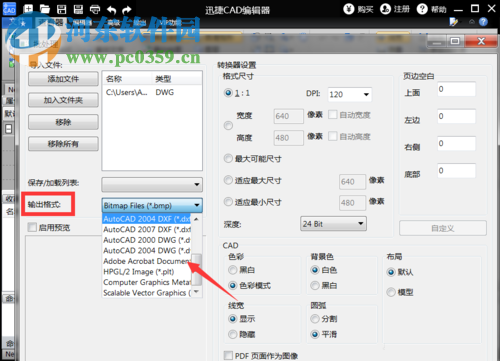Open the DPI 120 dropdown

click(x=350, y=95)
